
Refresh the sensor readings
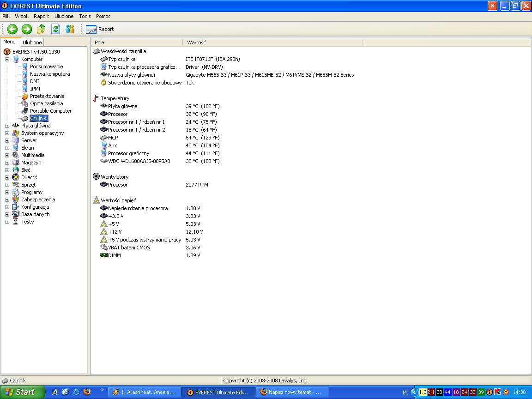coord(55,29)
